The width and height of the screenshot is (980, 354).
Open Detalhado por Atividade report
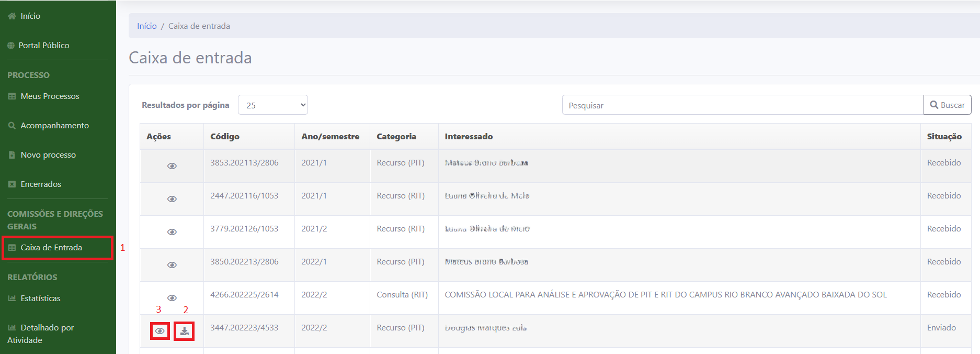coord(47,334)
